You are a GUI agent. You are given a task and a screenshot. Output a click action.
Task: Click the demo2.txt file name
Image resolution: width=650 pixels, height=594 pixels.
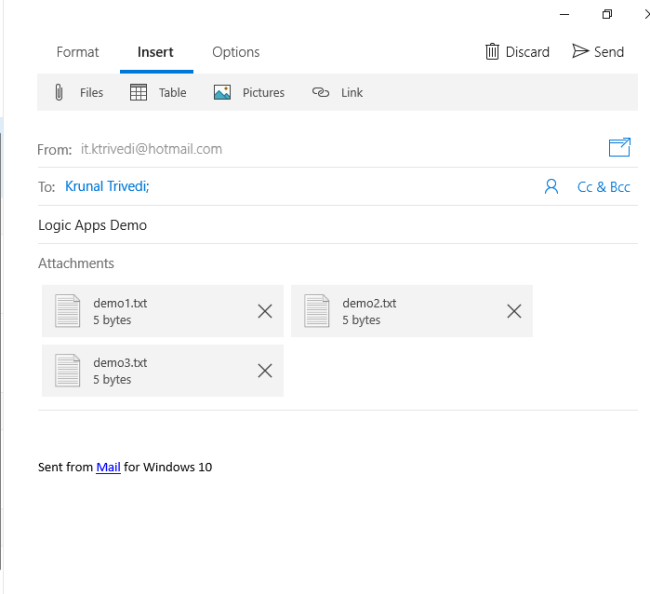(369, 303)
